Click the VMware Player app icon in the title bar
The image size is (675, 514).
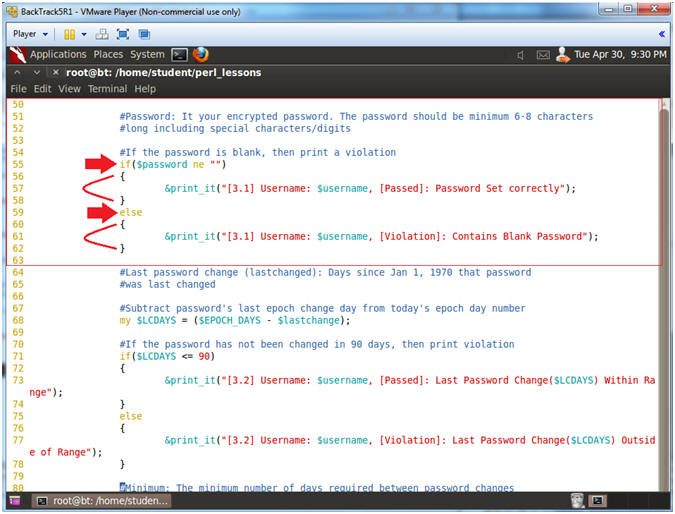pos(12,12)
